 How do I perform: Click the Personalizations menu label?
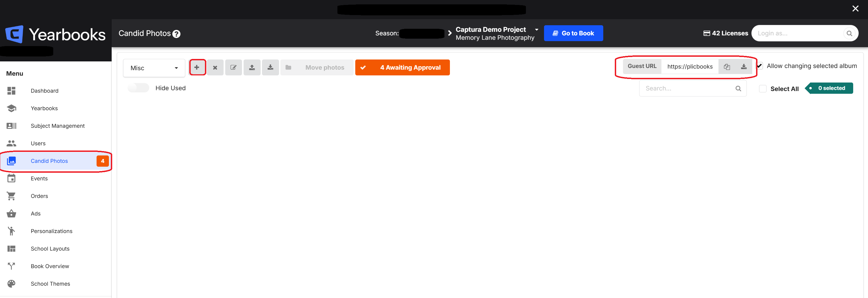coord(52,231)
